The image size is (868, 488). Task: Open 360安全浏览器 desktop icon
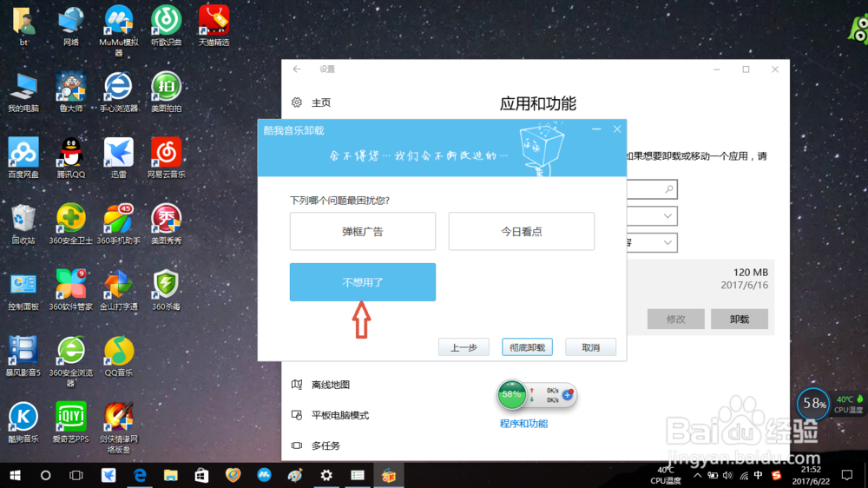tap(71, 360)
